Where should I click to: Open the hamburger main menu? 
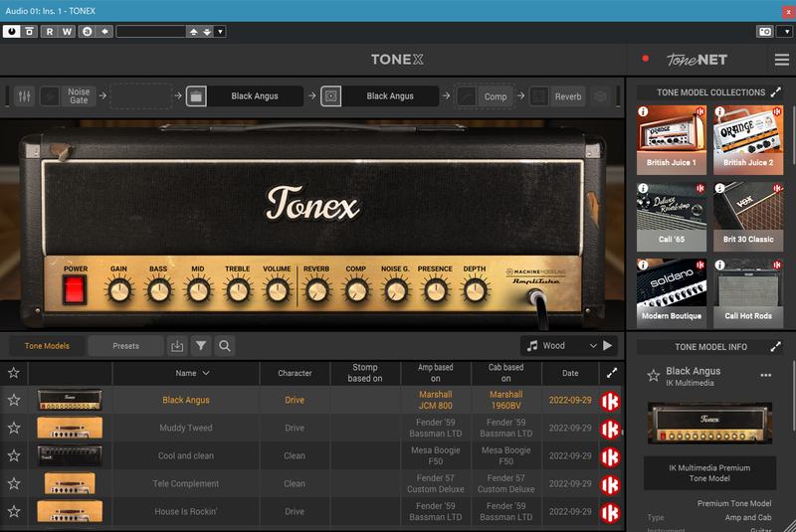(x=782, y=60)
